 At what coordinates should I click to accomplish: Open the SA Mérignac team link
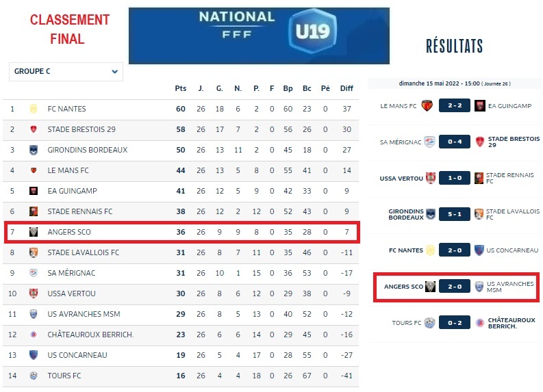click(x=71, y=273)
